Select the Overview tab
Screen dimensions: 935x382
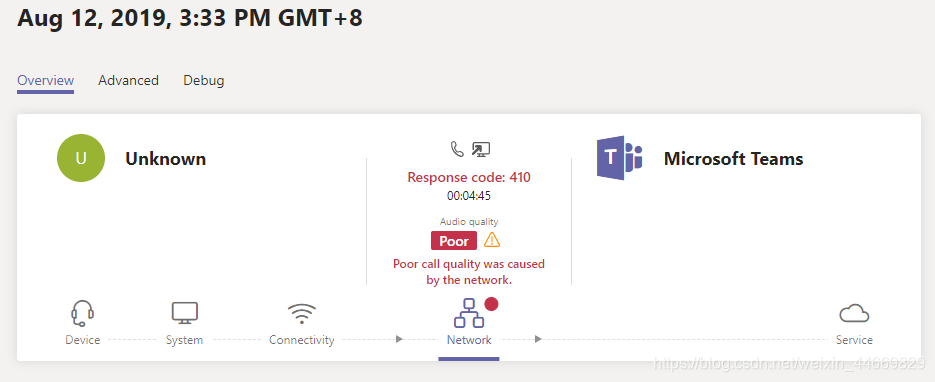(x=45, y=80)
